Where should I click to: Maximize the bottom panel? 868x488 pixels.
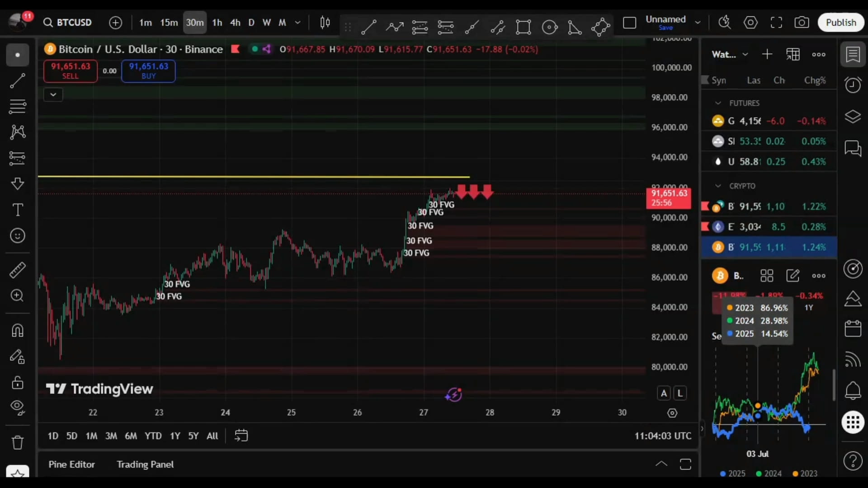[685, 465]
